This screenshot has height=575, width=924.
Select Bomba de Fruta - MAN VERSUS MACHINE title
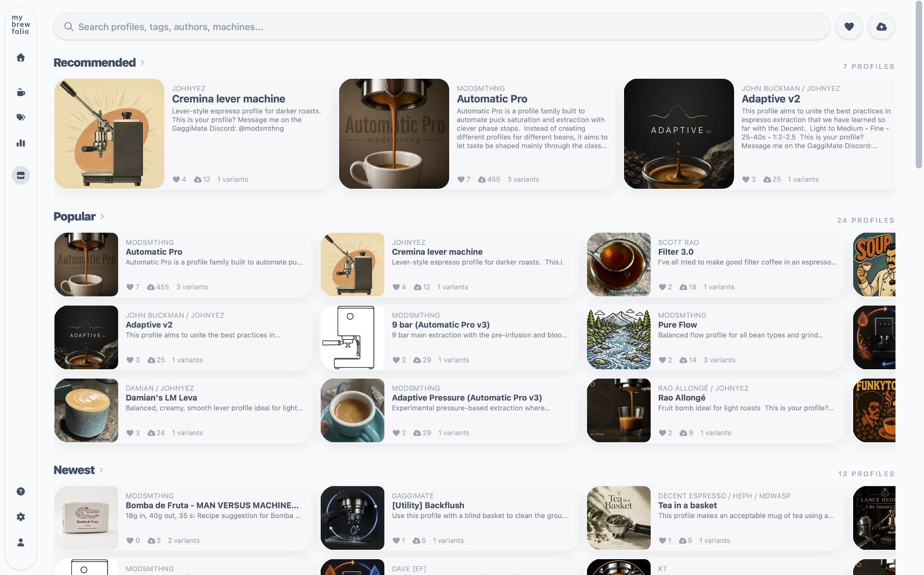[212, 505]
